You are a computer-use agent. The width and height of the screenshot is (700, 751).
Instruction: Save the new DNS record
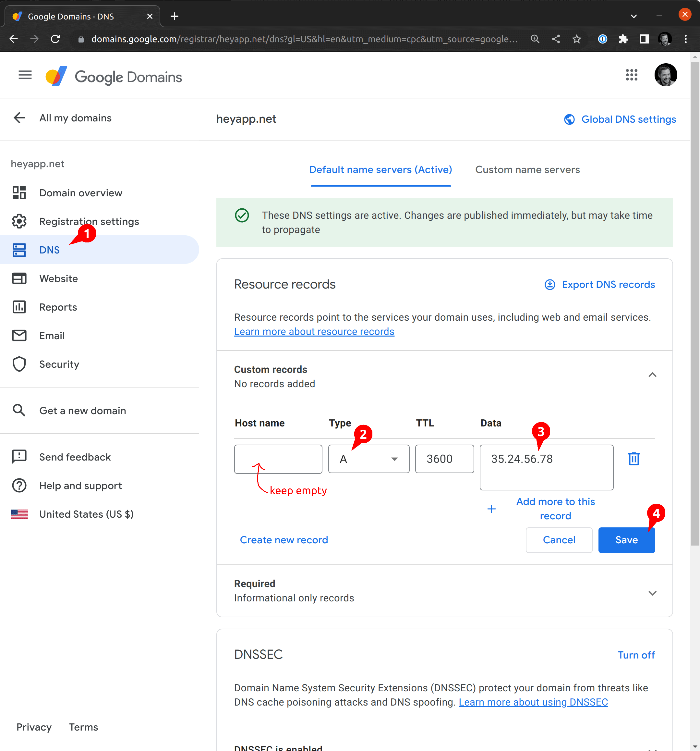point(626,540)
